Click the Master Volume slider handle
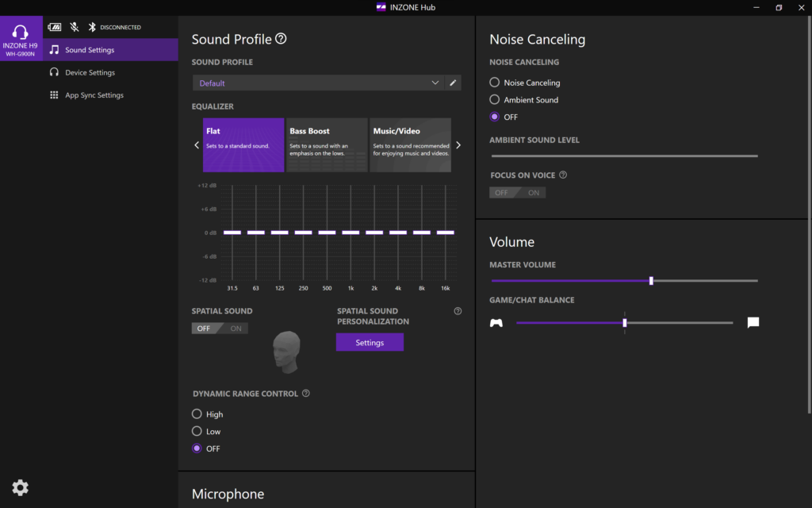Viewport: 812px width, 508px height. click(x=652, y=280)
